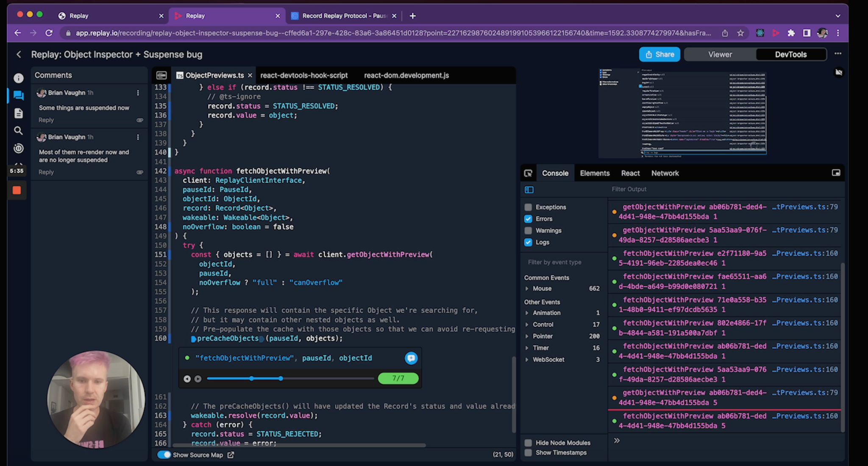Screen dimensions: 868x466
Task: Check Show Timestamps
Action: (x=528, y=452)
